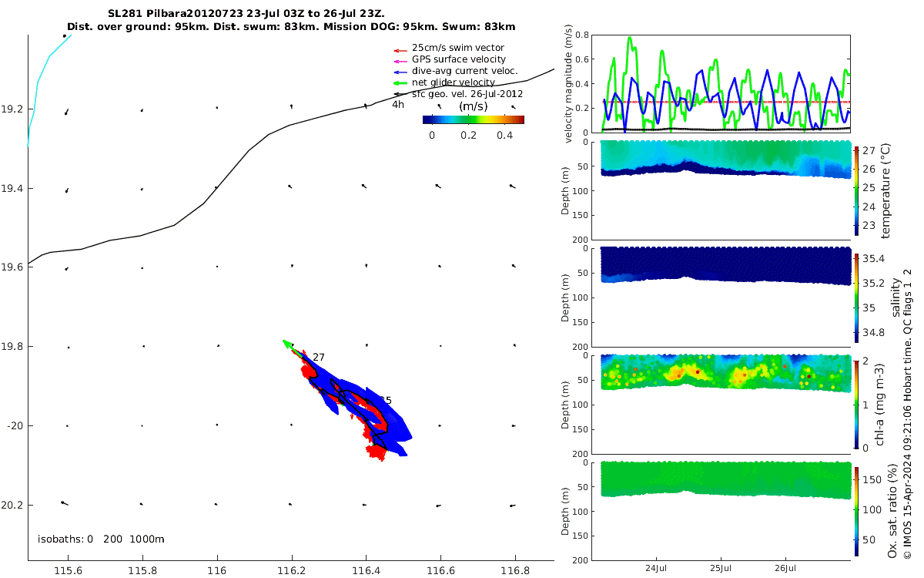
Task: Click longitude tick '116' on map axis
Action: click(217, 571)
